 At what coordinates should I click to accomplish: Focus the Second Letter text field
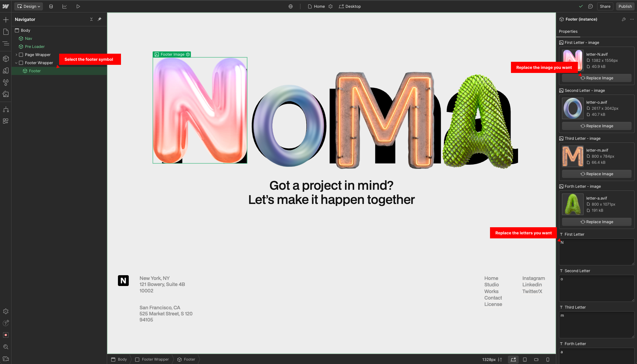coord(596,288)
